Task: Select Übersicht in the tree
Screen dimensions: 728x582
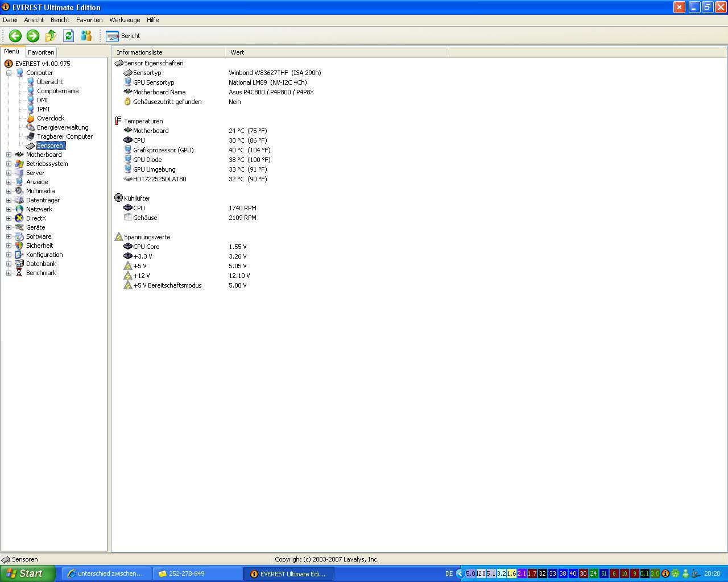Action: (x=49, y=82)
